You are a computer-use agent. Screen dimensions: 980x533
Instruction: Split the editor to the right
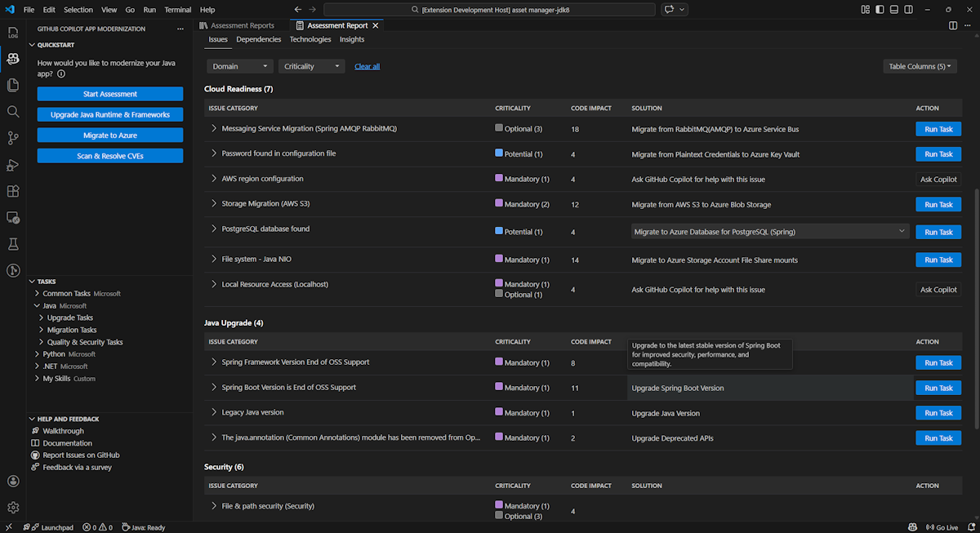[953, 26]
